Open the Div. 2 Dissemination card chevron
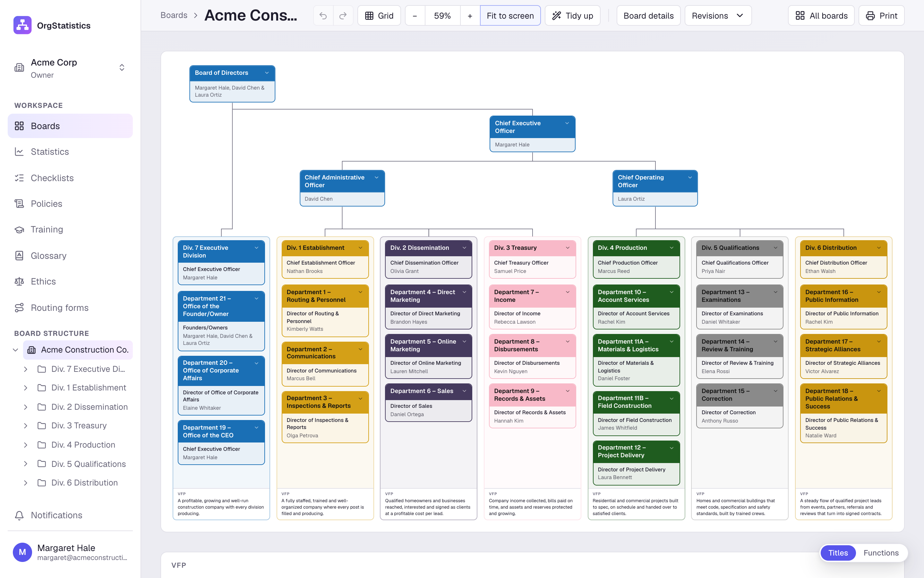The width and height of the screenshot is (924, 578). (464, 248)
